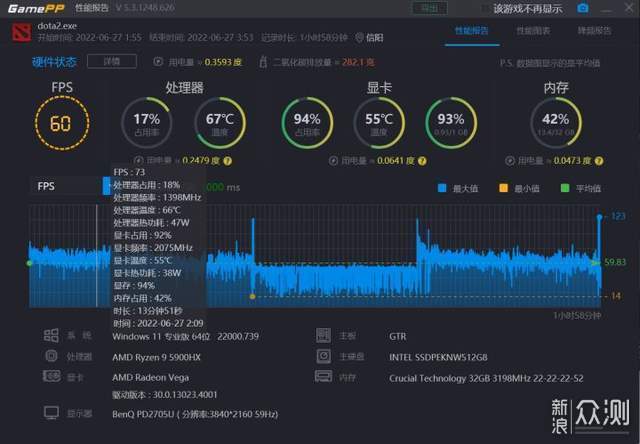Click the yellow minimum marker dot on the chart
This screenshot has width=640, height=444.
tap(253, 297)
